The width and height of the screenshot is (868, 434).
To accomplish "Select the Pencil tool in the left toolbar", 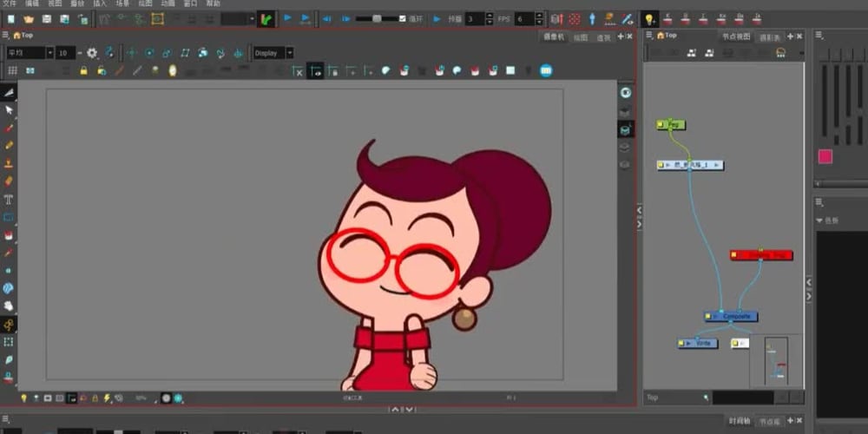I will 9,146.
